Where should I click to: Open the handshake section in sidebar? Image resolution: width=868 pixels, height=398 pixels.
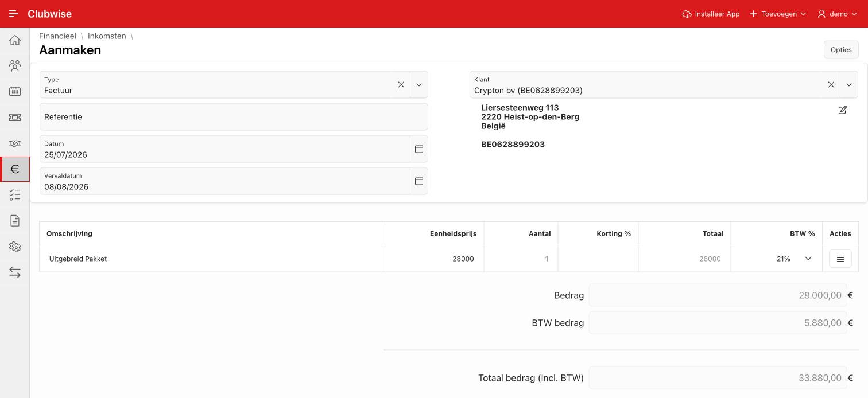[x=15, y=143]
